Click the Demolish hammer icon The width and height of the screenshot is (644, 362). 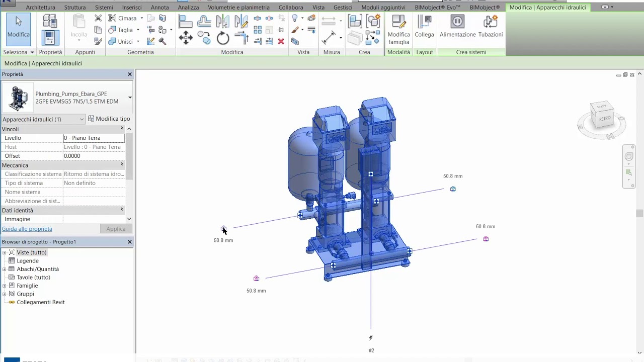click(163, 41)
